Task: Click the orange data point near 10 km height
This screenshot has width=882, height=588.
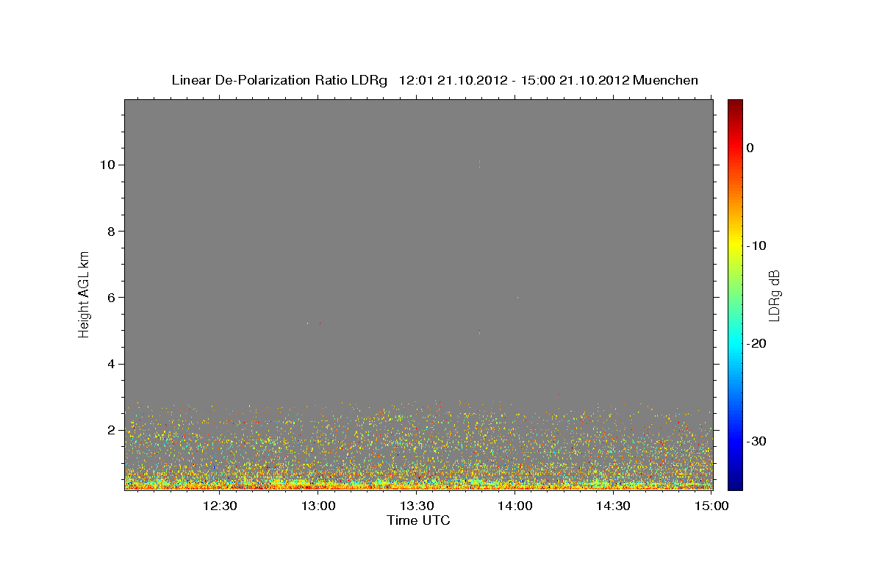Action: pos(479,164)
